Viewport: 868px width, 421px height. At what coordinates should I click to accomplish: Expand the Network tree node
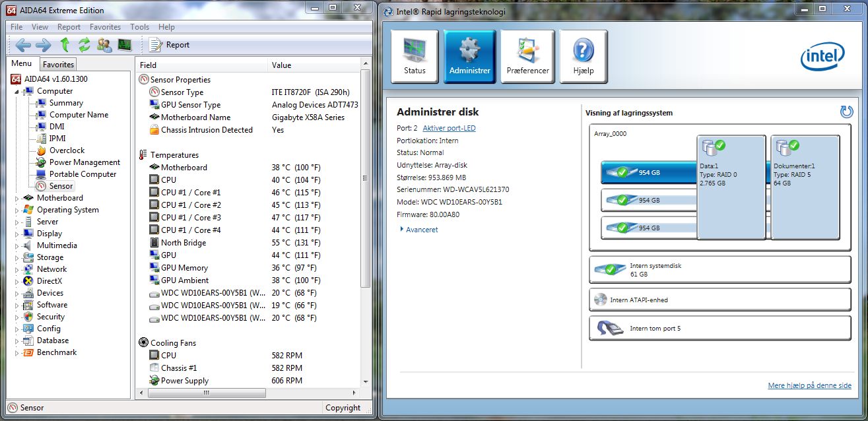pyautogui.click(x=17, y=269)
